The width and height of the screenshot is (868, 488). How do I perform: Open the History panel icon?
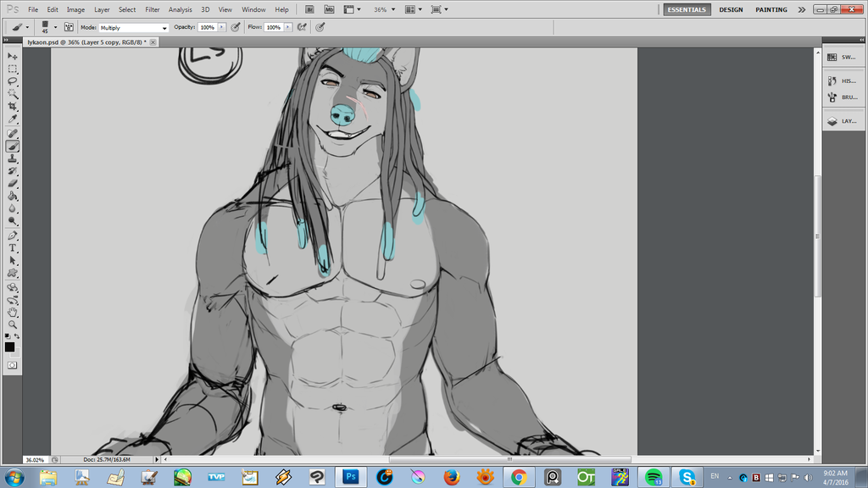pyautogui.click(x=843, y=81)
